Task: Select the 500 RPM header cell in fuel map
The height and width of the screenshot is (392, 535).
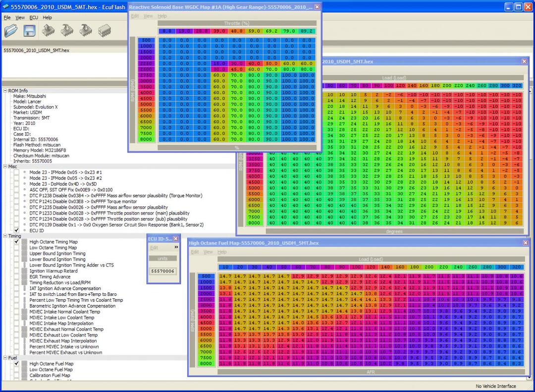Action: point(206,276)
